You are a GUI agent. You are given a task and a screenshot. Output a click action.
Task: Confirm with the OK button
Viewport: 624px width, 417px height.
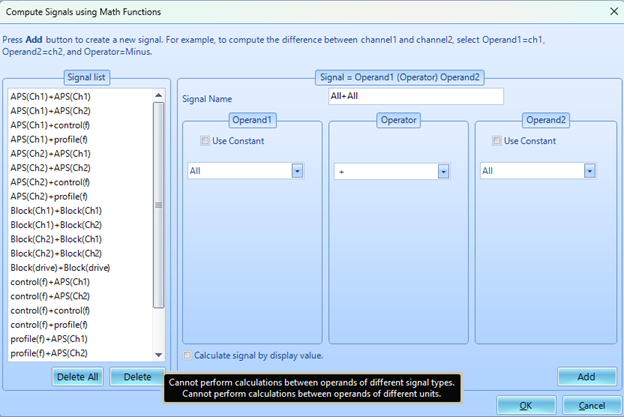(525, 405)
